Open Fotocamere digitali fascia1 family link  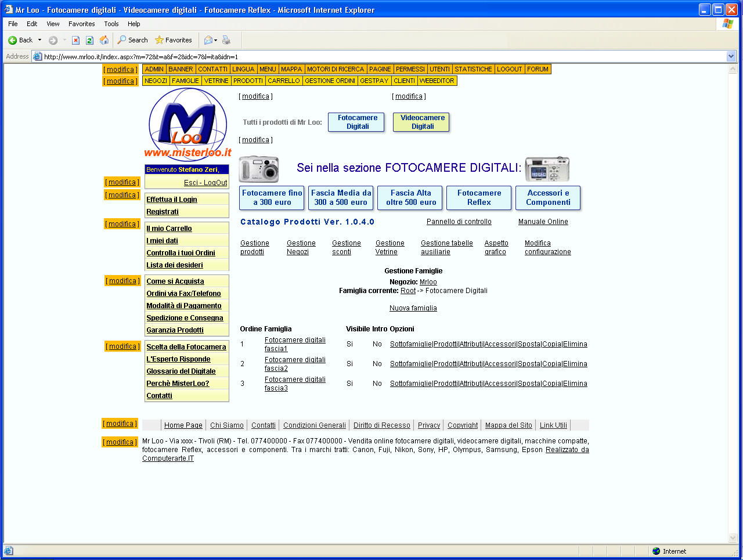pos(295,344)
